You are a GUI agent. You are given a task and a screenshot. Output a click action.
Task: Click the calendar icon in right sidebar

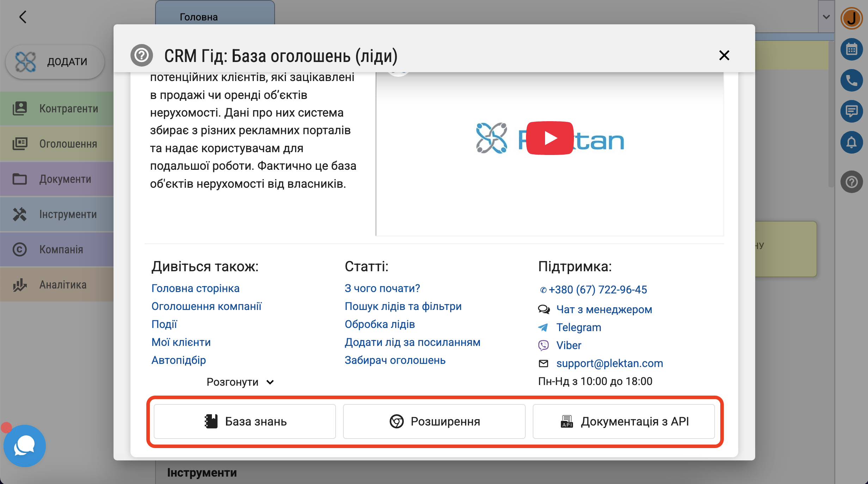[851, 49]
